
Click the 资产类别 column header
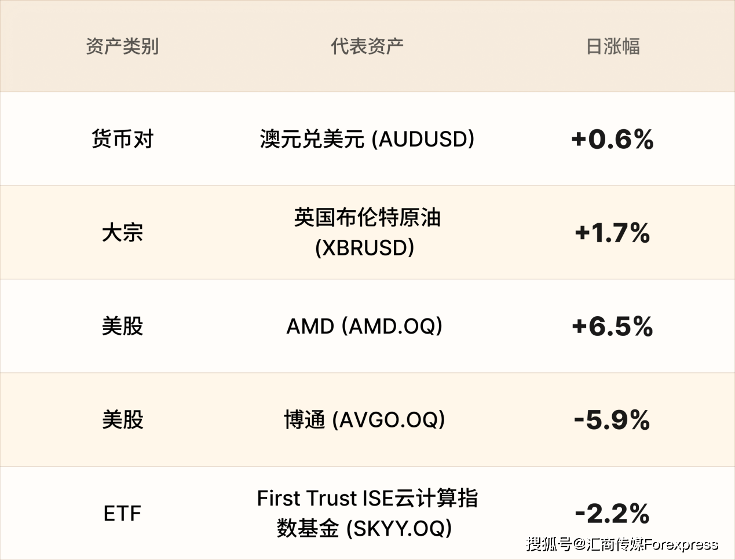(x=122, y=46)
